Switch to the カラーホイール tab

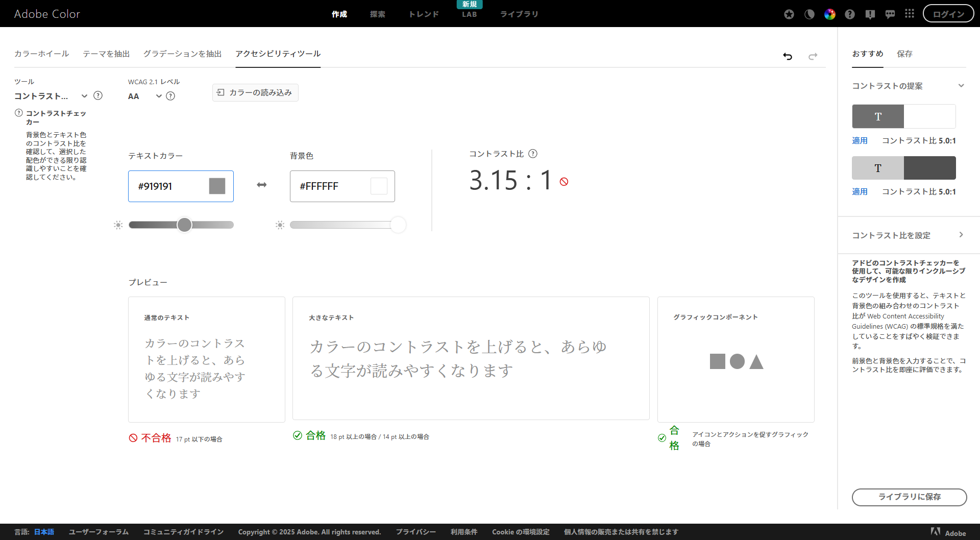41,54
